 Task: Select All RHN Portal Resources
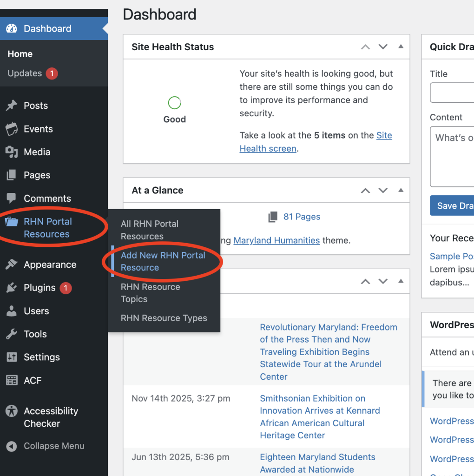point(150,230)
